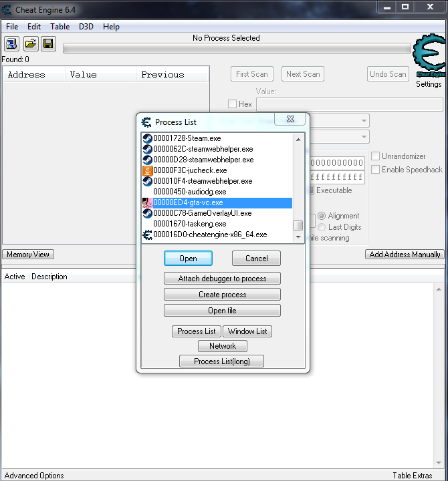
Task: Click Open button in Process List
Action: point(188,259)
